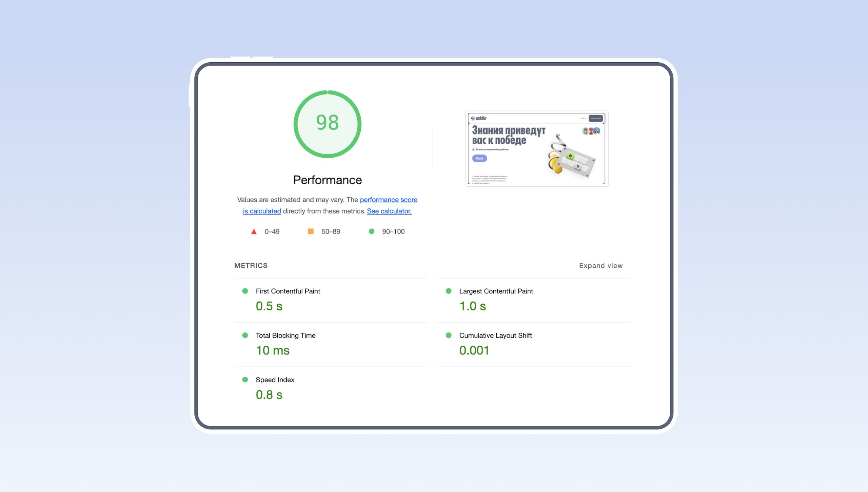Click the green 98 performance score gauge
The image size is (868, 492).
[x=327, y=124]
